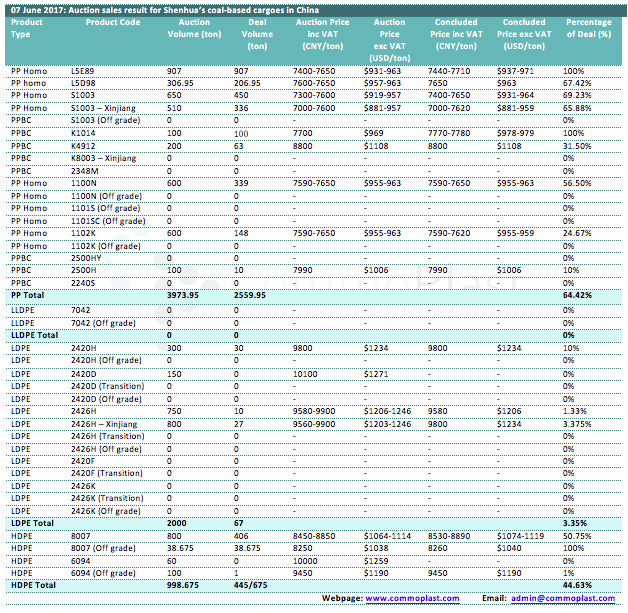Open the www.commoplast.com webpage link
The image size is (628, 613).
pyautogui.click(x=412, y=598)
